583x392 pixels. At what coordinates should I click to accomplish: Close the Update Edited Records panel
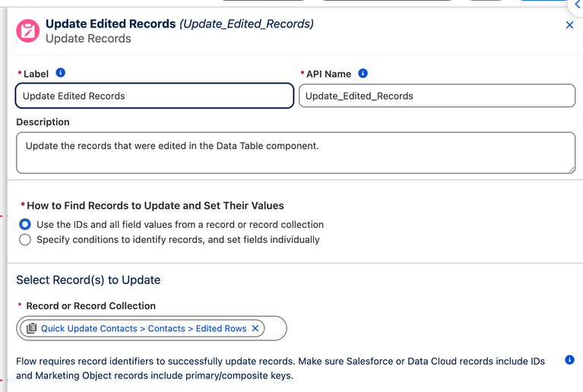point(569,25)
